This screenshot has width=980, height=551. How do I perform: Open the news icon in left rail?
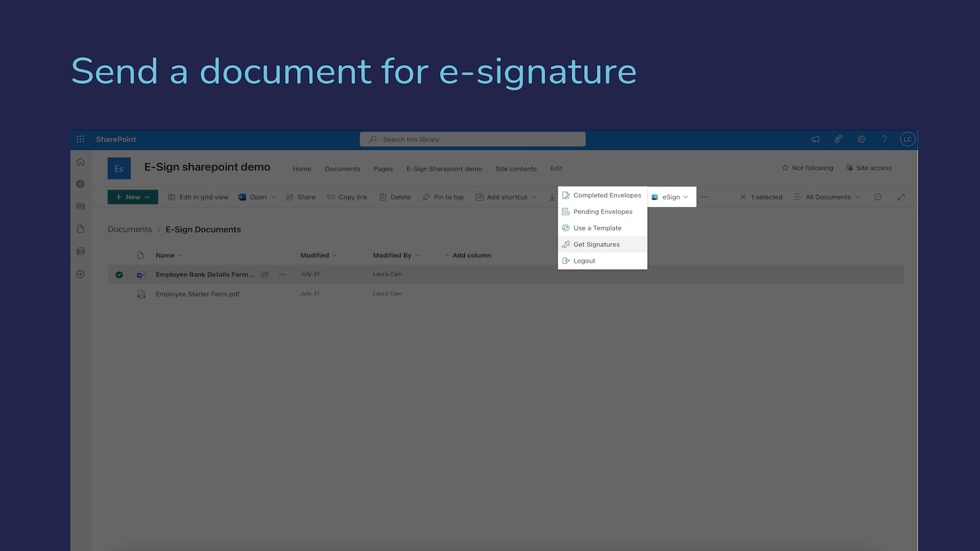80,206
